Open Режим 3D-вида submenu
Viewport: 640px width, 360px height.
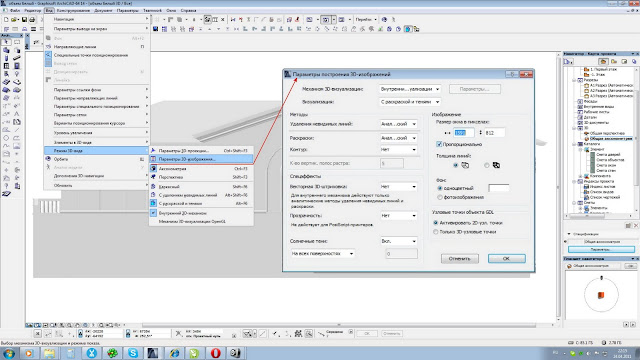tap(97, 151)
